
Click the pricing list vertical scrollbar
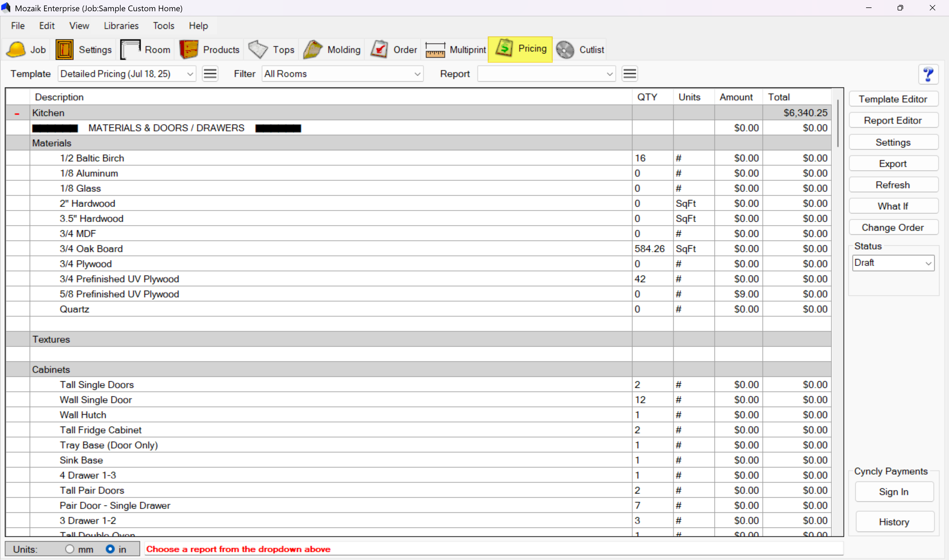(x=838, y=124)
